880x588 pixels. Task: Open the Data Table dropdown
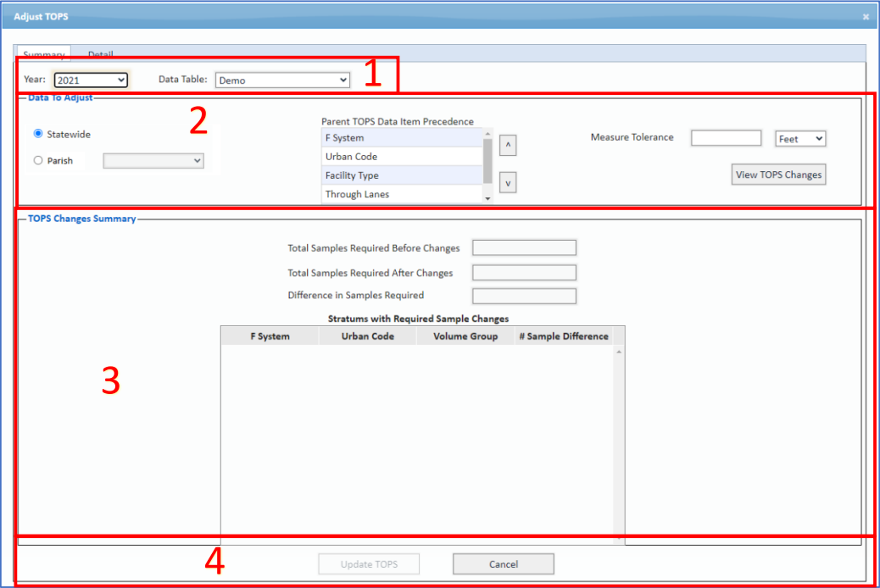[282, 80]
